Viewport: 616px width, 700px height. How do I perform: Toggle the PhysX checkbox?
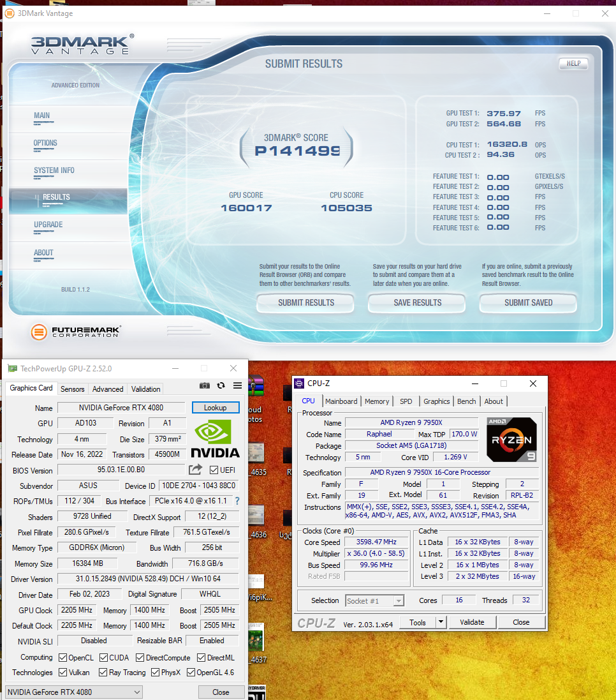155,673
